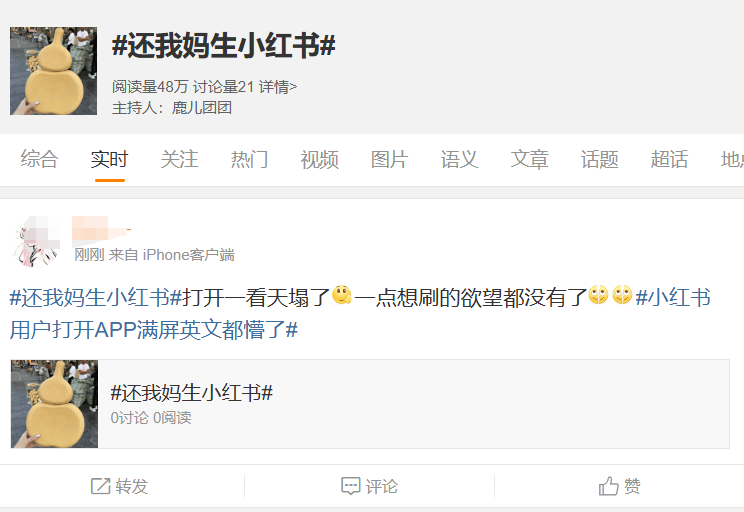Open the #还我妈生小红书# hashtag in post text
Screen dimensions: 744x512
(96, 298)
